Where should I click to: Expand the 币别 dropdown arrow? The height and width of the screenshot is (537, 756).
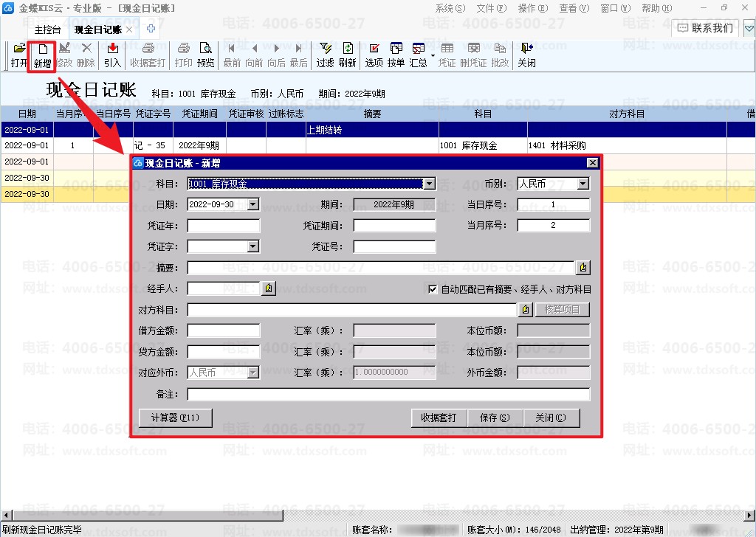pyautogui.click(x=583, y=184)
